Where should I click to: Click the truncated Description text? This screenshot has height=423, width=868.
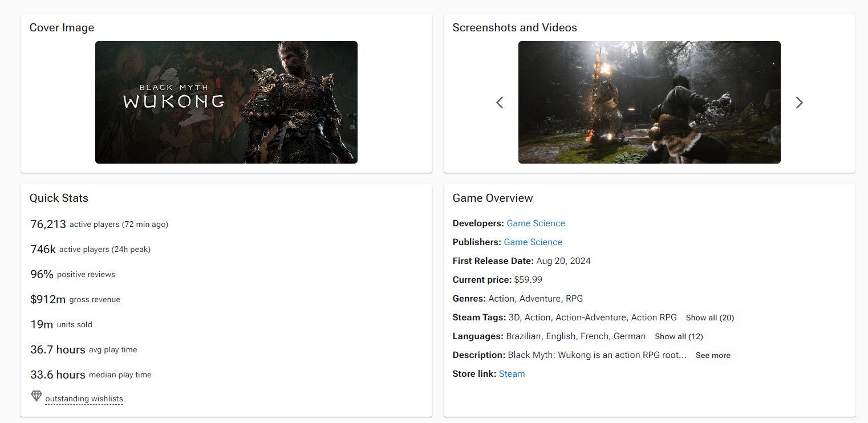597,355
